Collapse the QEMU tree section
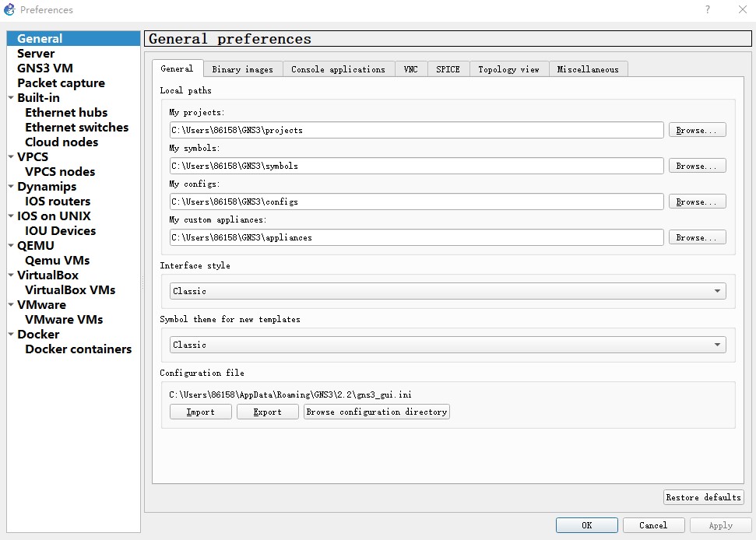 pyautogui.click(x=11, y=246)
